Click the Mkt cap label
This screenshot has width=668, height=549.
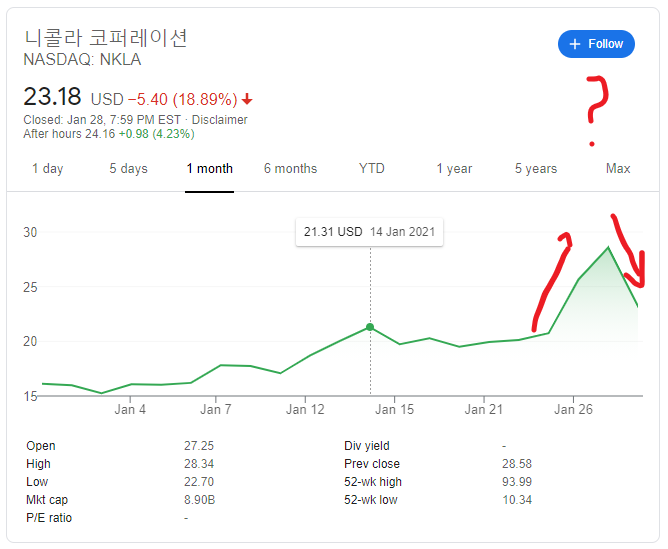47,500
